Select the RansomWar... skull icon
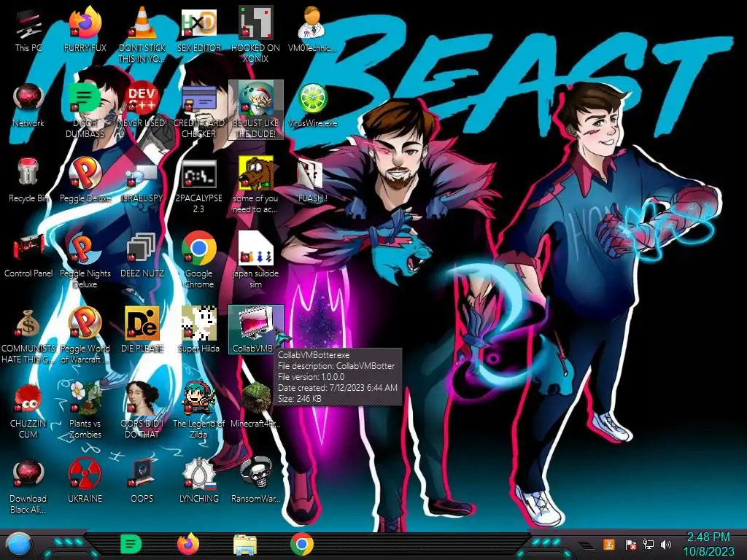 point(256,481)
